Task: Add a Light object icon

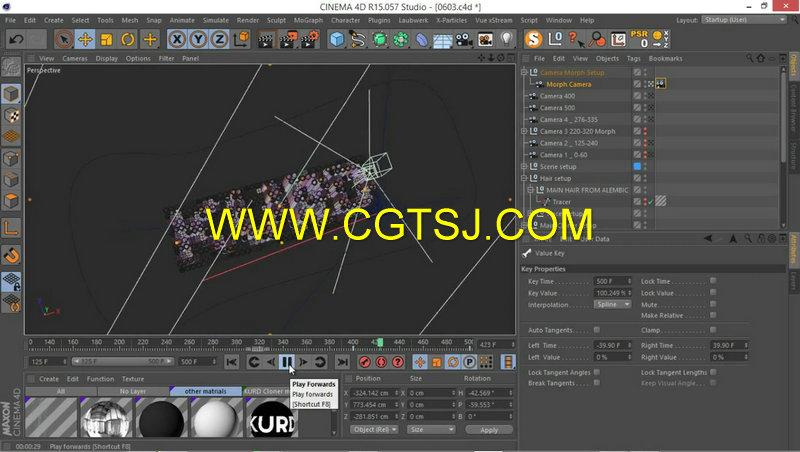Action: [506, 39]
